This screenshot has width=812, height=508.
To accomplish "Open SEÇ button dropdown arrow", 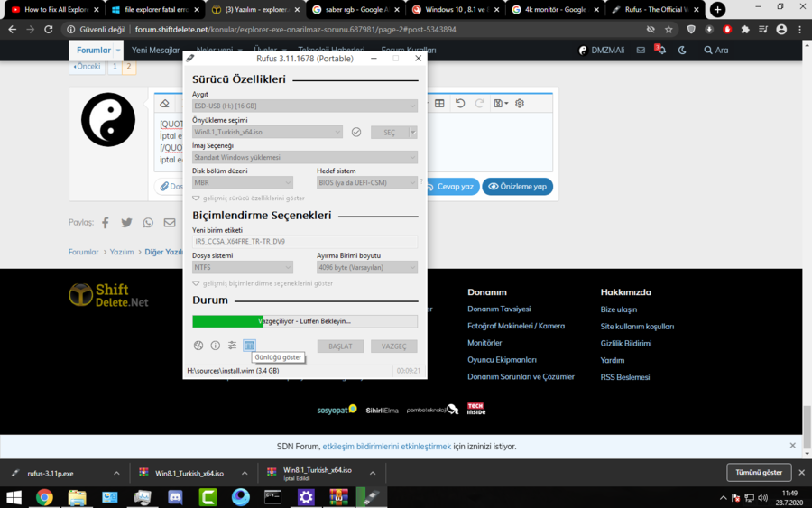I will click(413, 132).
